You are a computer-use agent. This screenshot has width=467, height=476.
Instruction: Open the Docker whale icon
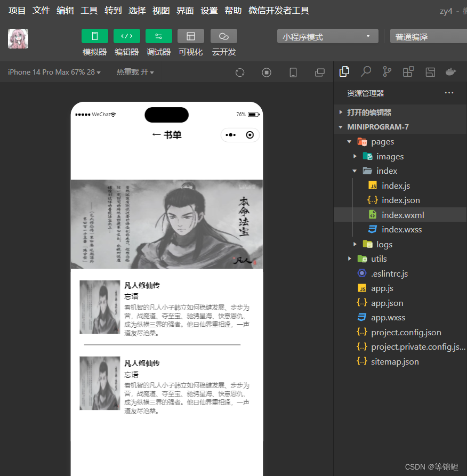coord(450,71)
